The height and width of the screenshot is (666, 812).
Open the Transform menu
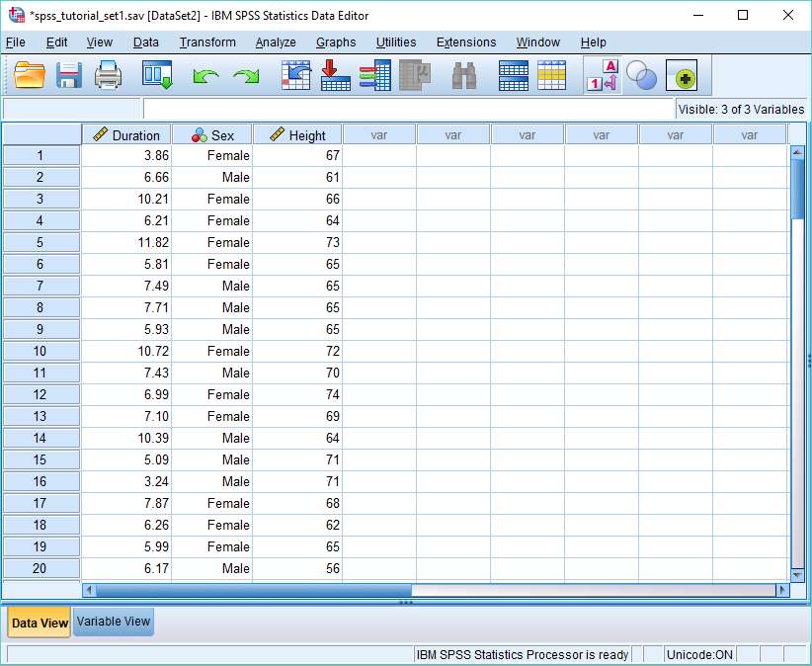point(207,42)
